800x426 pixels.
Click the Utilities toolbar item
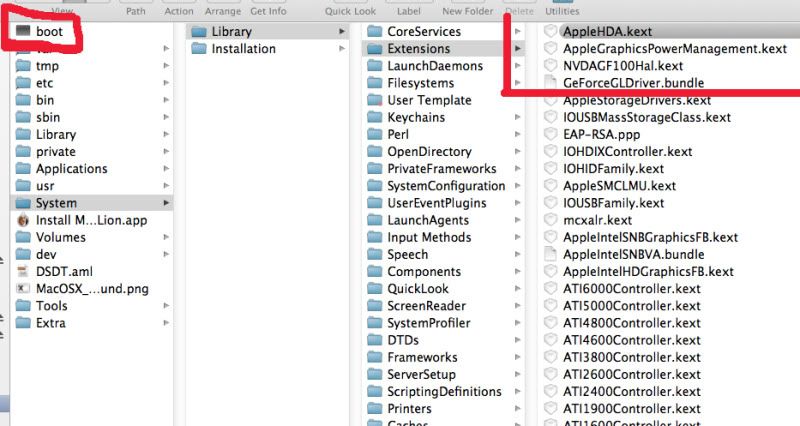pos(562,11)
